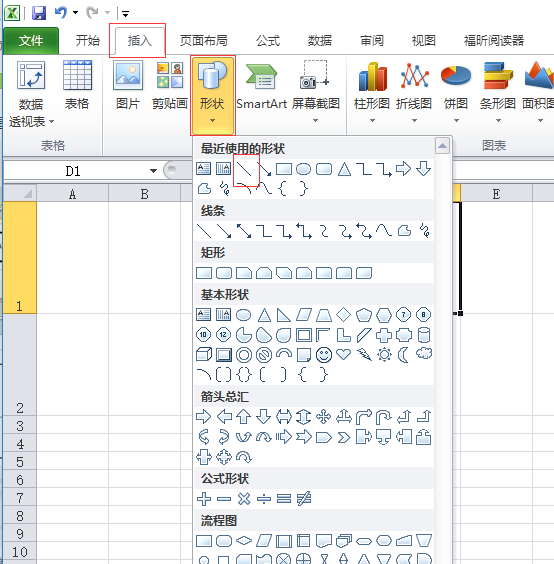Screen dimensions: 554x564
Task: Click the Undo arrow icon
Action: click(60, 13)
